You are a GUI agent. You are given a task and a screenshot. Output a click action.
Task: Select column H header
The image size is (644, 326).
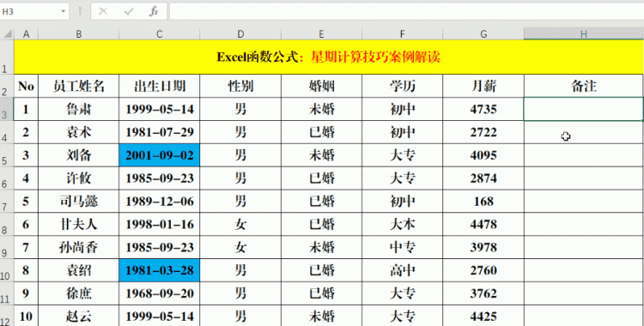[x=584, y=34]
